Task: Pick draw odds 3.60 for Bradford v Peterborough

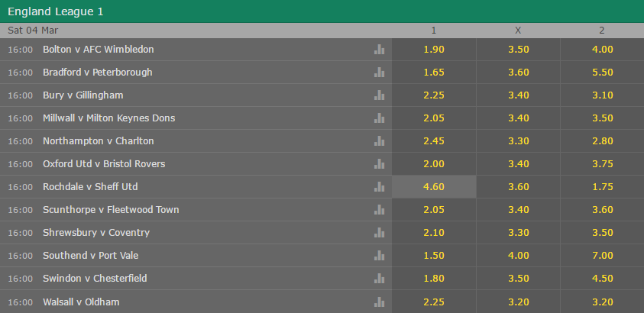Action: [x=518, y=73]
